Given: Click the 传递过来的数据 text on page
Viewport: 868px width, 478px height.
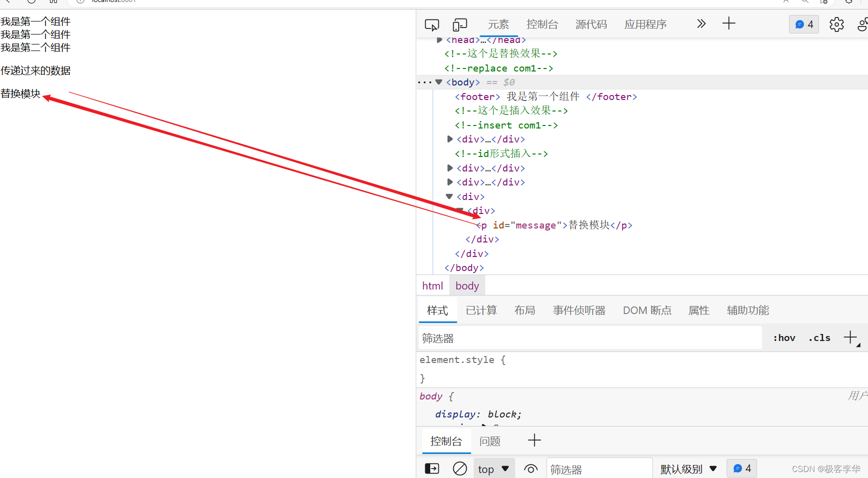Looking at the screenshot, I should [x=35, y=70].
